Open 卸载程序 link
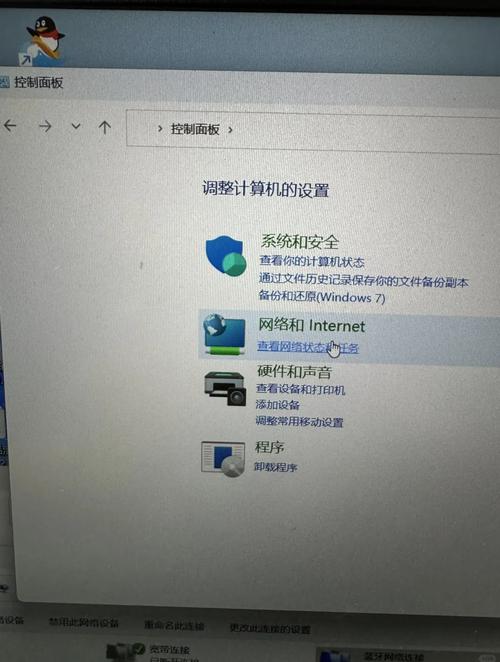This screenshot has width=500, height=662. coord(276,467)
